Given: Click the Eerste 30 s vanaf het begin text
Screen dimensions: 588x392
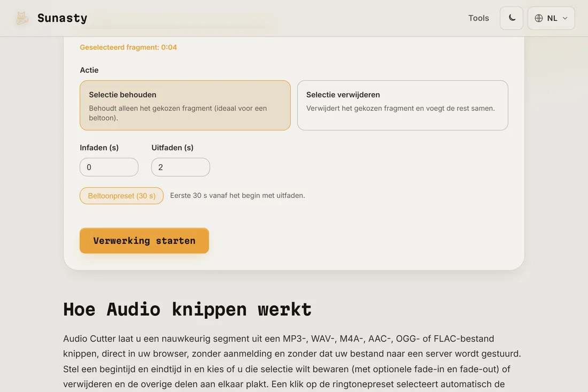Looking at the screenshot, I should (x=238, y=195).
